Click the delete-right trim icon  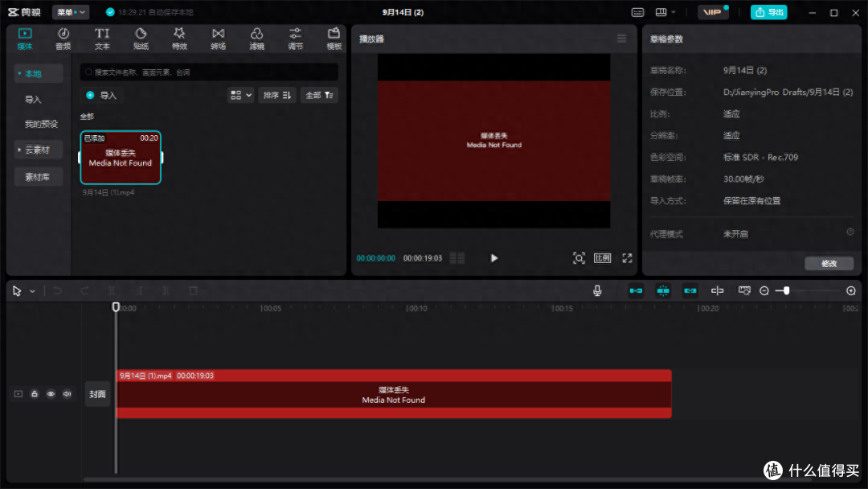(166, 290)
